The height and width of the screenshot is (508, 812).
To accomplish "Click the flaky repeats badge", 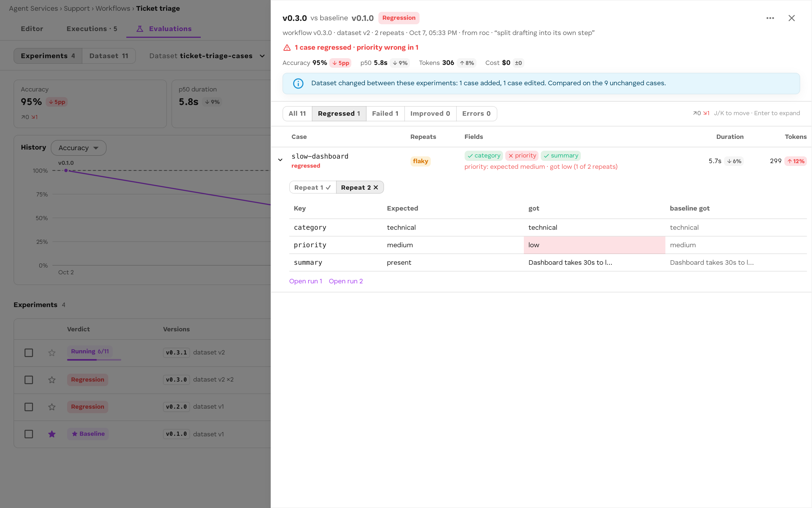I will pos(420,161).
